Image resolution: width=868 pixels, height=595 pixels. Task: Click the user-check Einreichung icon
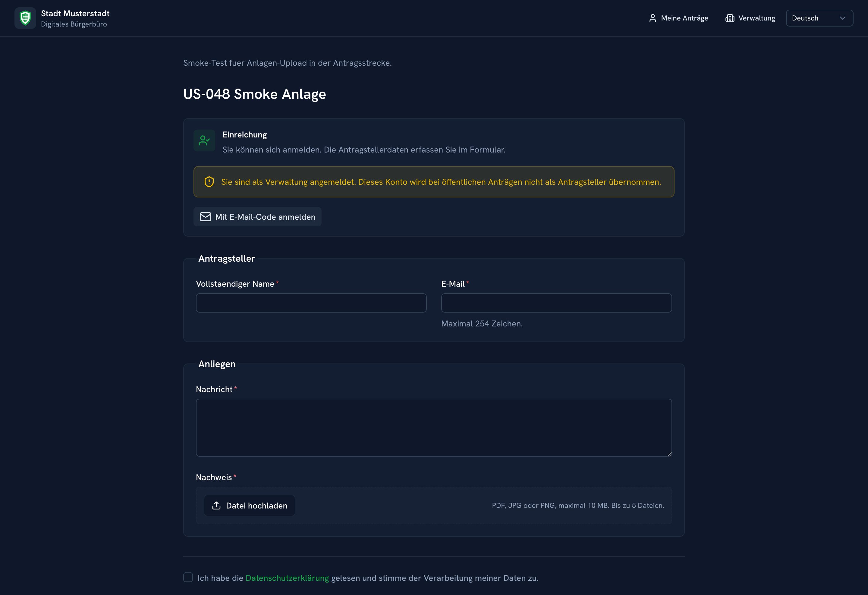[204, 140]
